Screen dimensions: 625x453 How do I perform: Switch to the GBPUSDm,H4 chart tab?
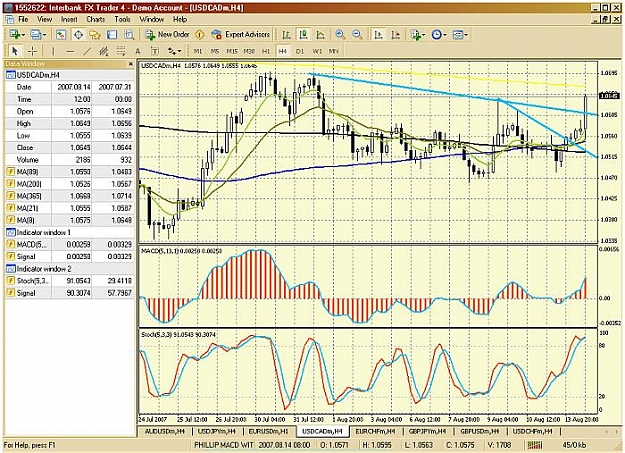[x=480, y=431]
